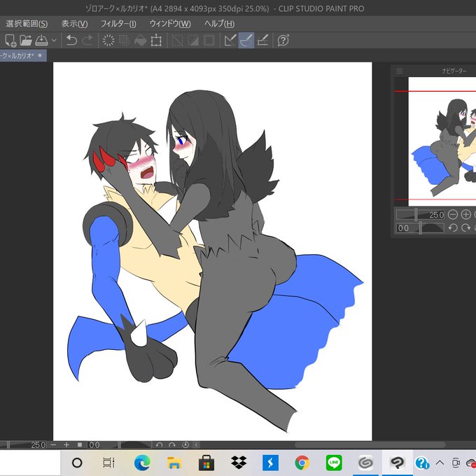Open the 表示(V) menu
This screenshot has width=476, height=476.
point(74,24)
